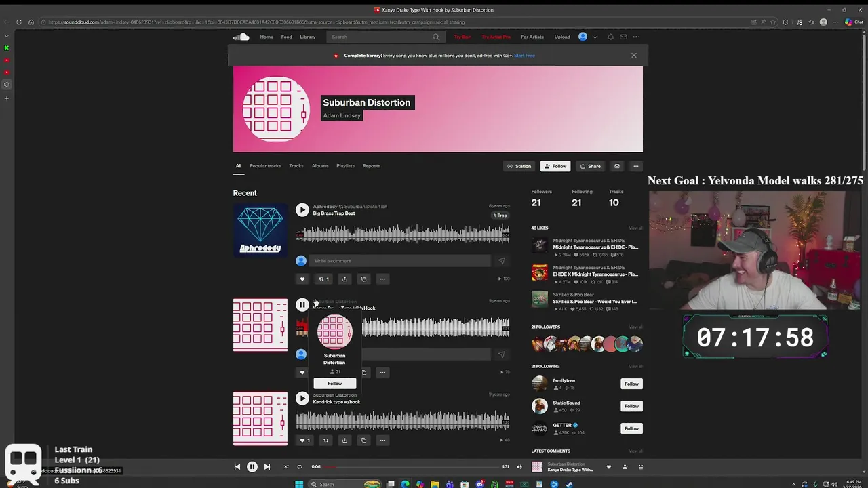Screen dimensions: 868x488
Task: Click Try Artist Pro link
Action: coord(496,37)
